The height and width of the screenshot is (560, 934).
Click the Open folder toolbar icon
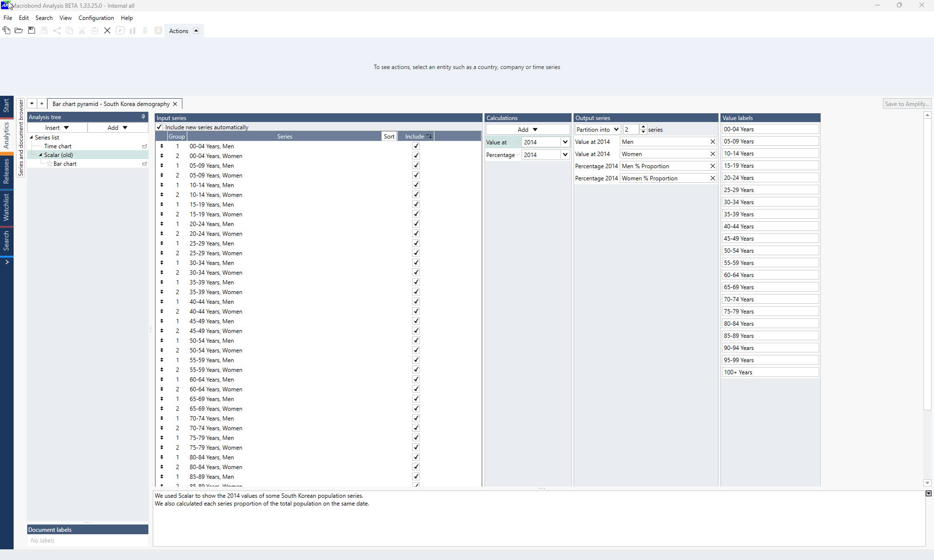[18, 30]
